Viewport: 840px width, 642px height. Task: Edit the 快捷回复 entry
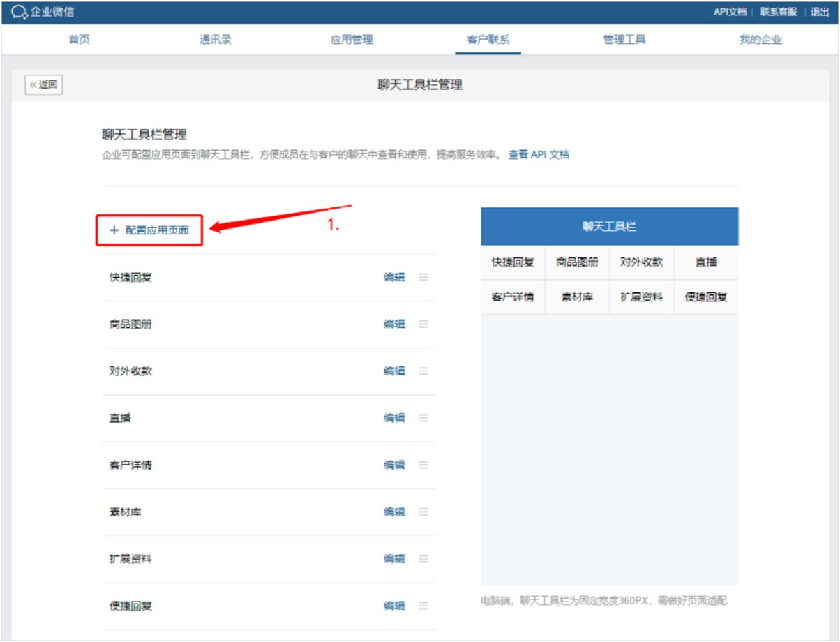click(394, 277)
